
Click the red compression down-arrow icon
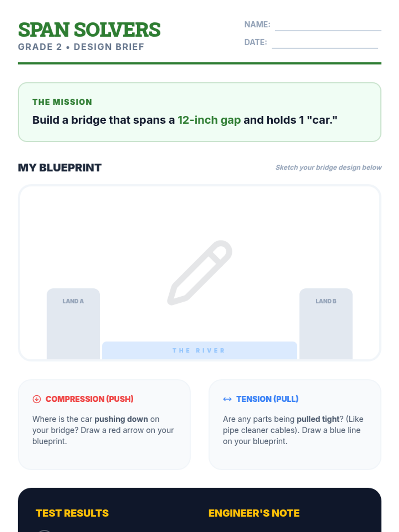point(37,399)
